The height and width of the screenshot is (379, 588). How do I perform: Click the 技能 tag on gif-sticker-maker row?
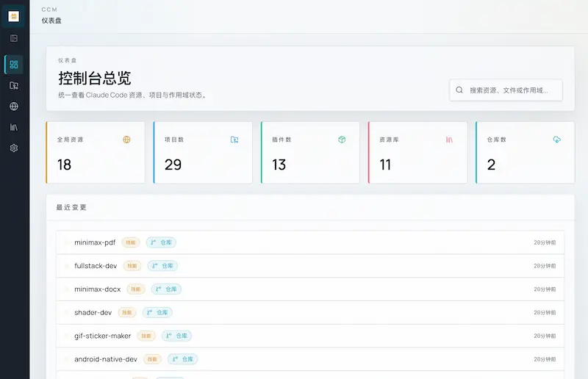(x=146, y=336)
